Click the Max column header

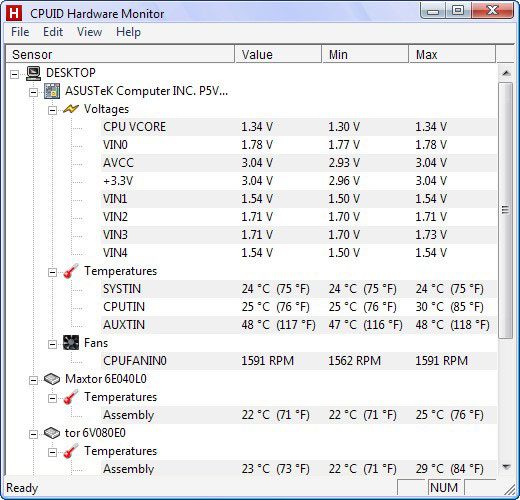(452, 54)
